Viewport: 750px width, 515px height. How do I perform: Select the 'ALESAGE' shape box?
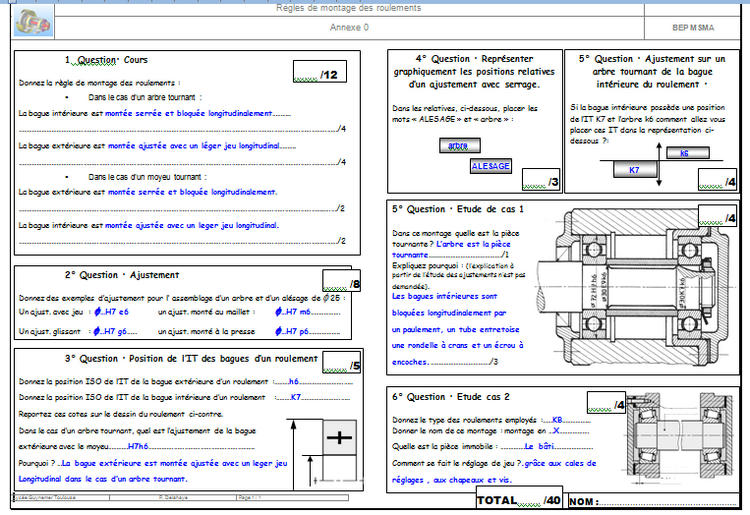coord(491,167)
